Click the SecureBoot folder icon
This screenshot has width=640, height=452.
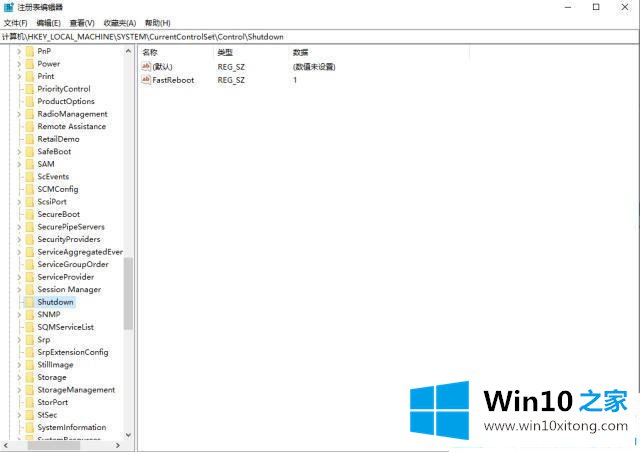[29, 214]
